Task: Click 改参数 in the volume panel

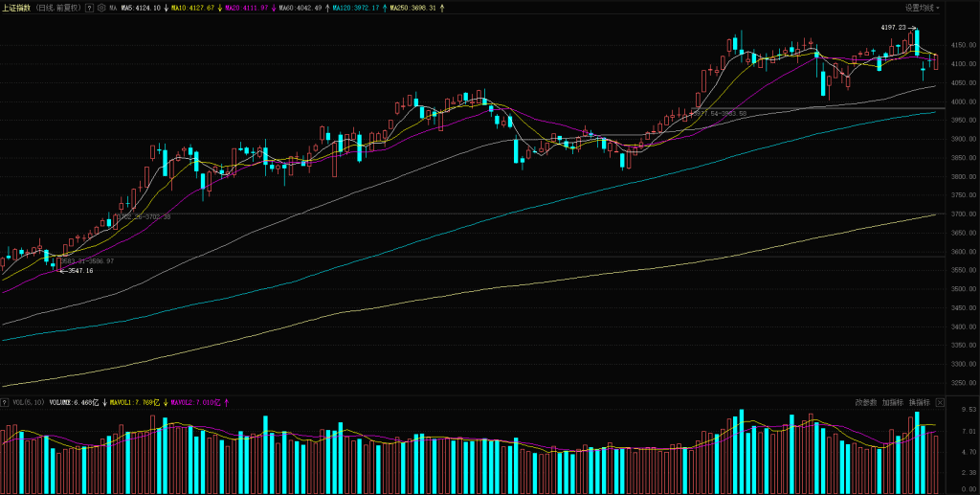Action: (x=866, y=403)
